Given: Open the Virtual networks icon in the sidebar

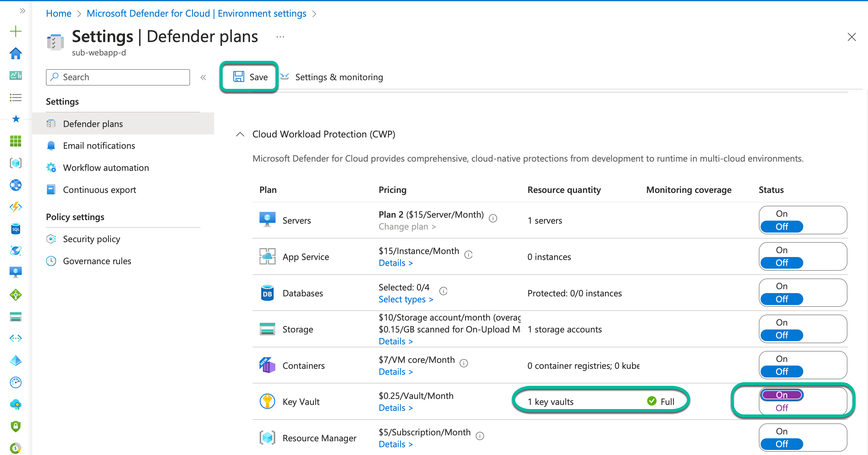Looking at the screenshot, I should (x=16, y=338).
